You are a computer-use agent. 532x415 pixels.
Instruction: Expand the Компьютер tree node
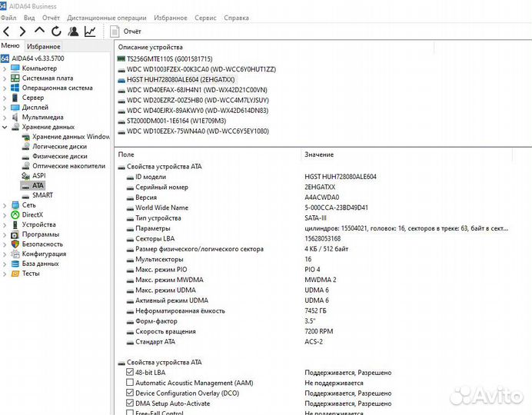click(5, 69)
